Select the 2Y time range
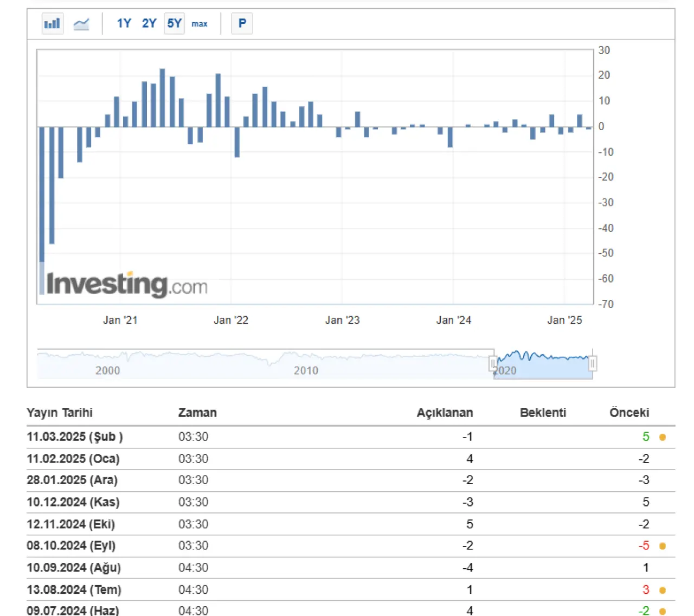This screenshot has width=694, height=616. point(149,23)
